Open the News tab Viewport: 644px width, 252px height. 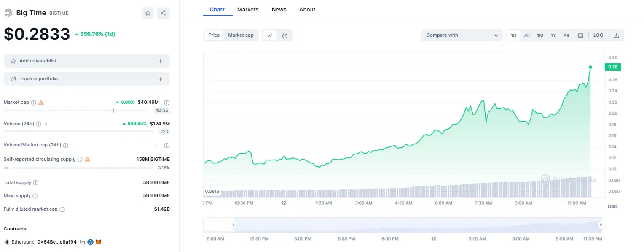click(x=279, y=9)
